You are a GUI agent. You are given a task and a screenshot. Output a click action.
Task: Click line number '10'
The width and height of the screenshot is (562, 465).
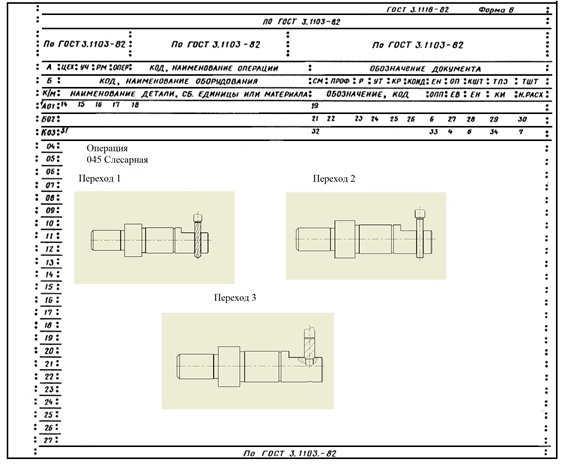[x=49, y=223]
